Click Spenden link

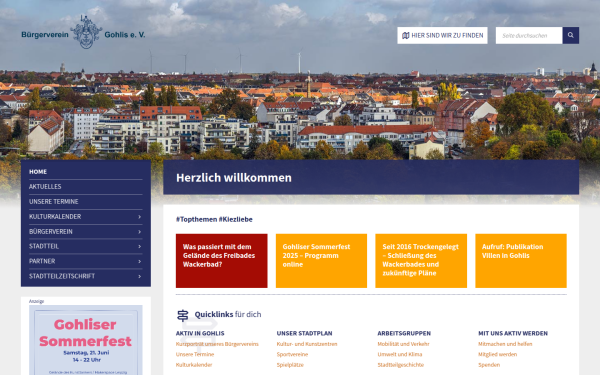coord(489,365)
